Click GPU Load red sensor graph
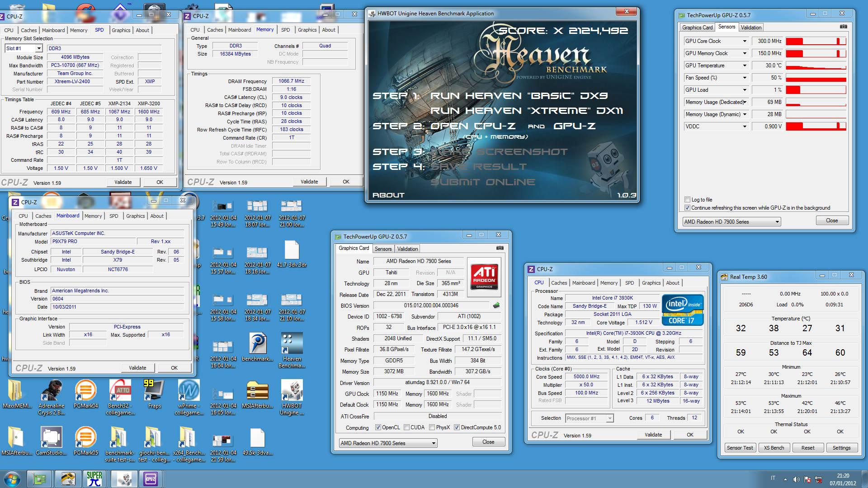Image resolution: width=868 pixels, height=488 pixels. [x=816, y=90]
